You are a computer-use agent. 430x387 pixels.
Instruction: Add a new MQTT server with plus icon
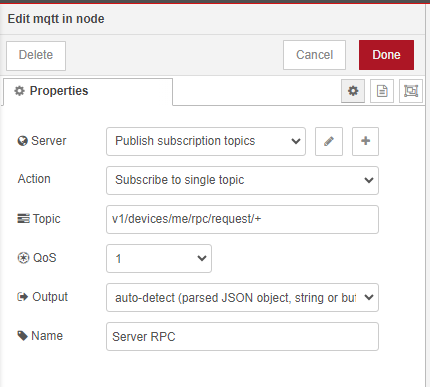click(365, 141)
